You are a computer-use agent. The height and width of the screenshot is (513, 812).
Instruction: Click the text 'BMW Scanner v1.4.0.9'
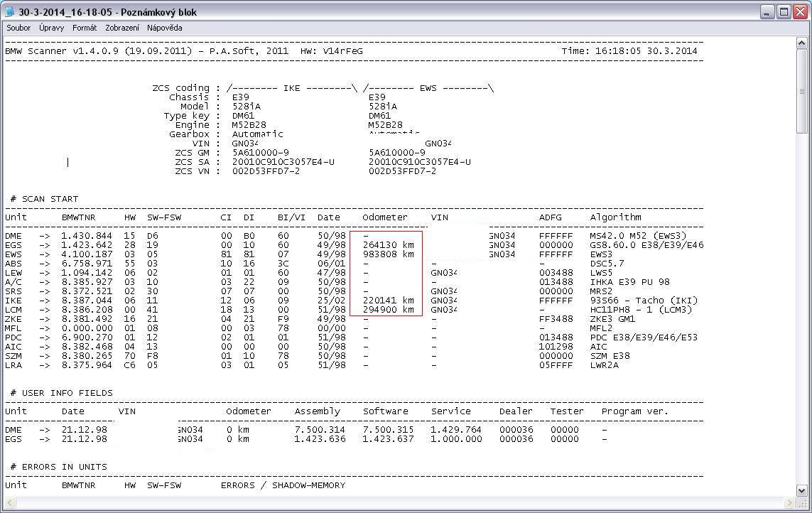click(x=62, y=51)
